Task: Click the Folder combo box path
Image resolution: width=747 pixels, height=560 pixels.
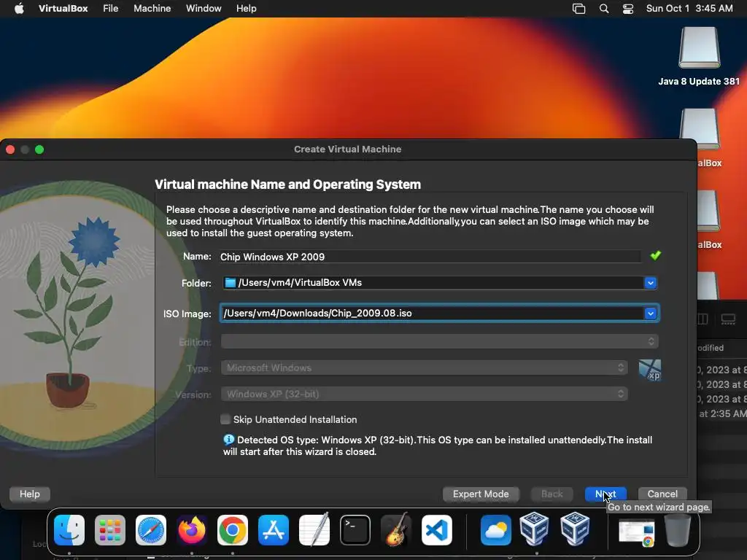Action: coord(440,283)
